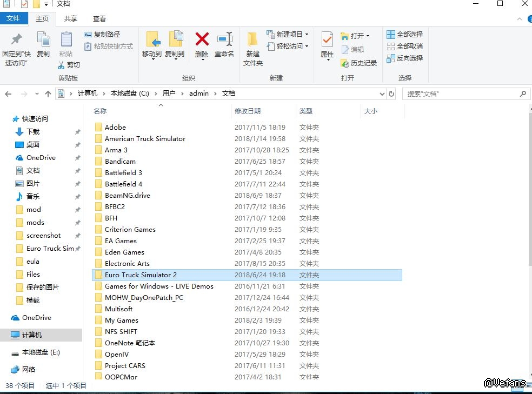Viewport: 532px width, 394px height.
Task: Click the Rename (重命名) icon
Action: click(x=224, y=39)
